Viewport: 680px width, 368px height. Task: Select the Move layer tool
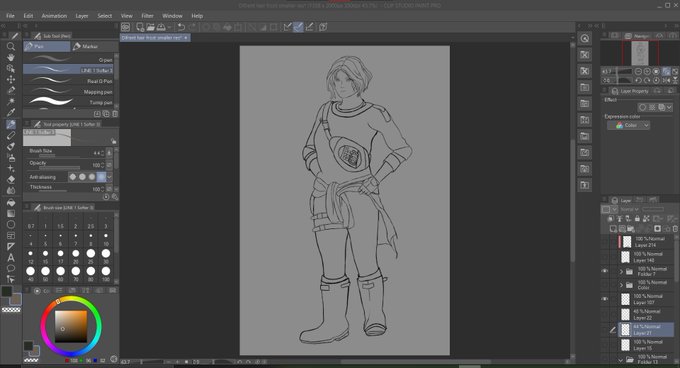(11, 79)
